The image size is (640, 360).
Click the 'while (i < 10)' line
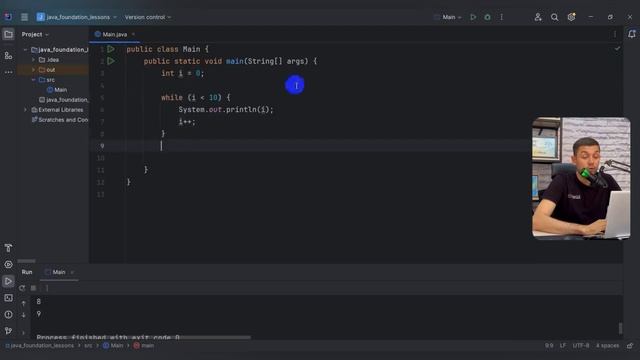point(196,98)
